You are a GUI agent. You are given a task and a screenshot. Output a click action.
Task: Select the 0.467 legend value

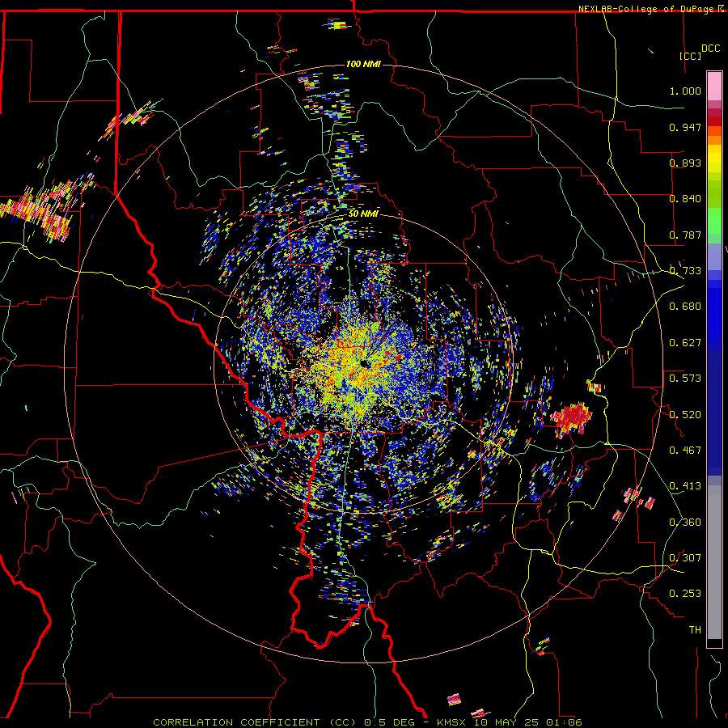click(x=685, y=451)
